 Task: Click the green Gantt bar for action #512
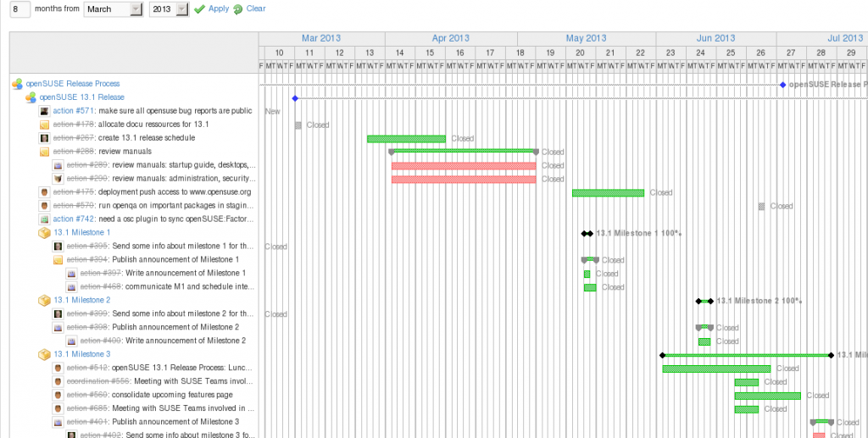click(716, 369)
